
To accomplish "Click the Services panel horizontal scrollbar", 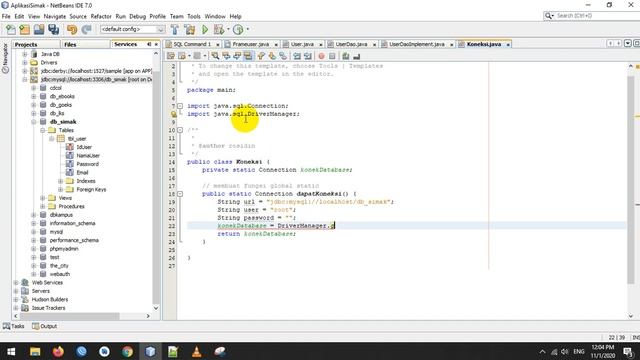I will (69, 316).
